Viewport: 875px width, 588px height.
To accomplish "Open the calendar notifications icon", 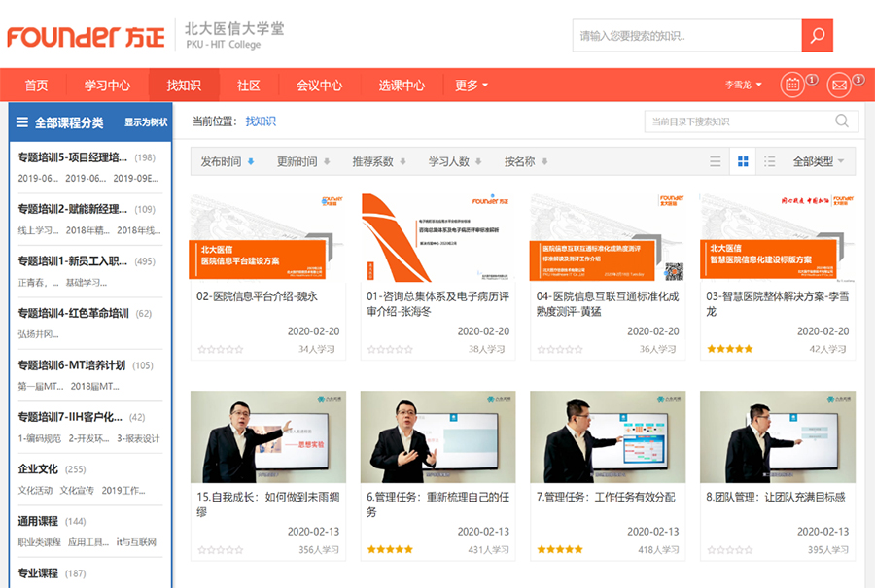I will pyautogui.click(x=792, y=86).
